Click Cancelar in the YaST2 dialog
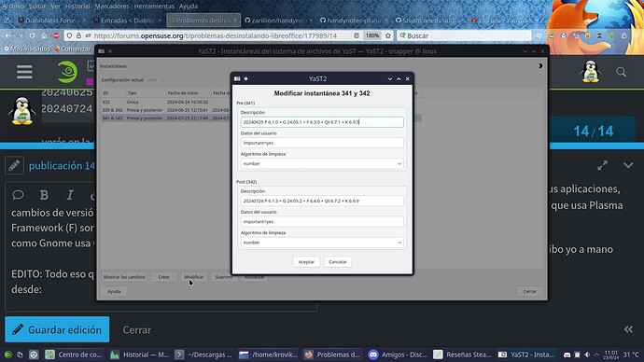The width and height of the screenshot is (644, 362). pyautogui.click(x=338, y=262)
